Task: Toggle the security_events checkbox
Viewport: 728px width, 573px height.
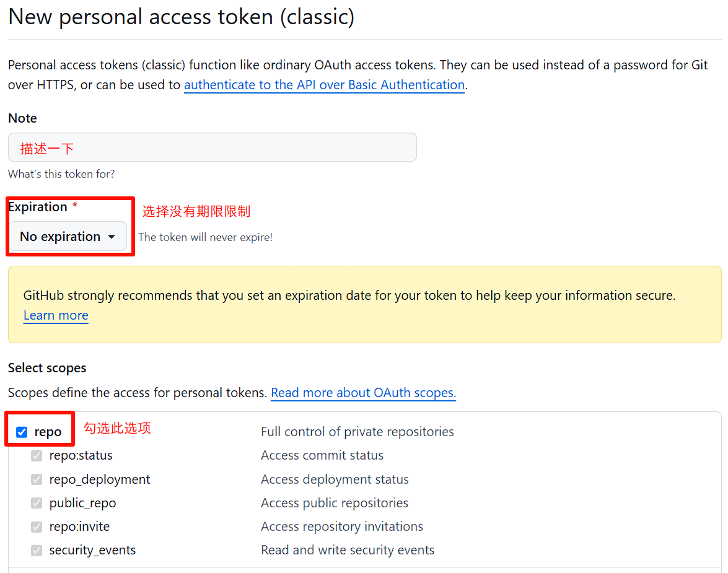Action: click(x=37, y=550)
